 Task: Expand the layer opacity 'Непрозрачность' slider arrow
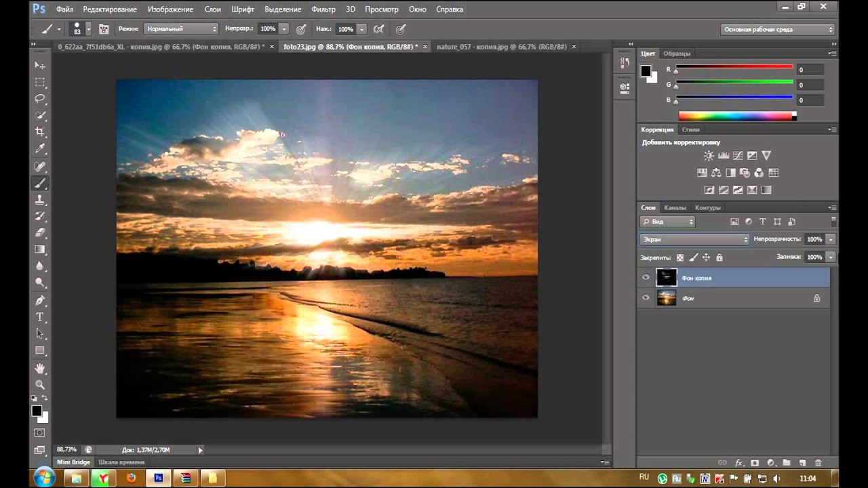pyautogui.click(x=831, y=239)
